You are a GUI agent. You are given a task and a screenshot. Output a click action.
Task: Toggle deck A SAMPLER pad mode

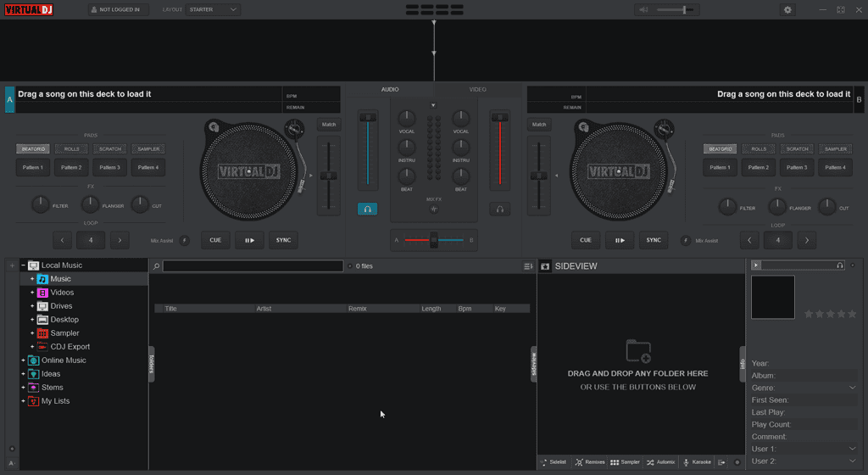click(x=148, y=149)
